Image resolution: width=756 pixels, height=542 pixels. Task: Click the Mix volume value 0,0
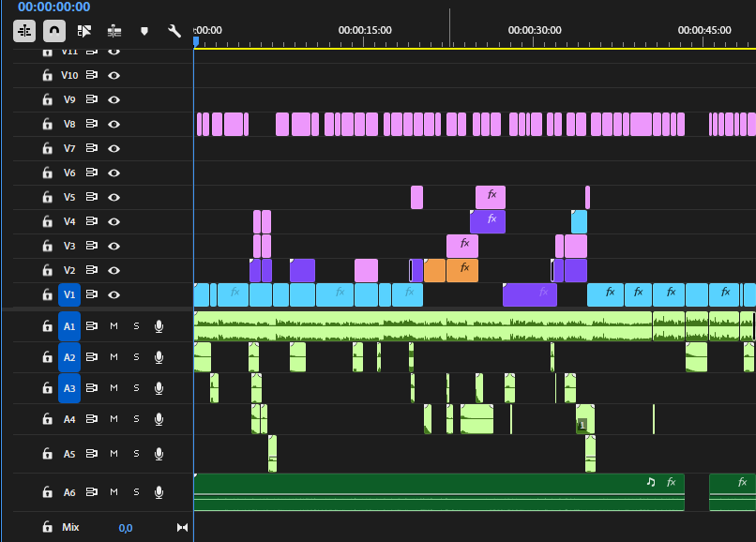point(126,528)
